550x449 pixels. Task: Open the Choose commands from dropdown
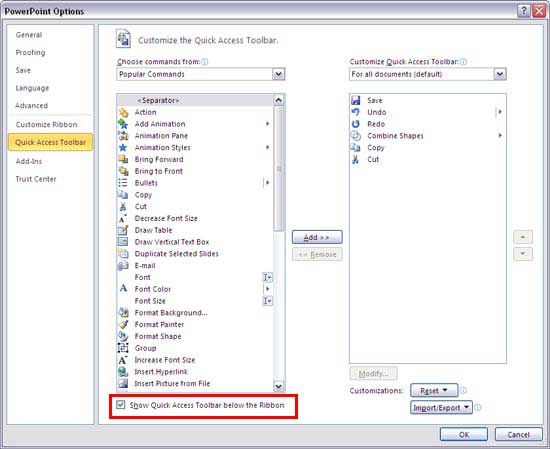point(279,74)
